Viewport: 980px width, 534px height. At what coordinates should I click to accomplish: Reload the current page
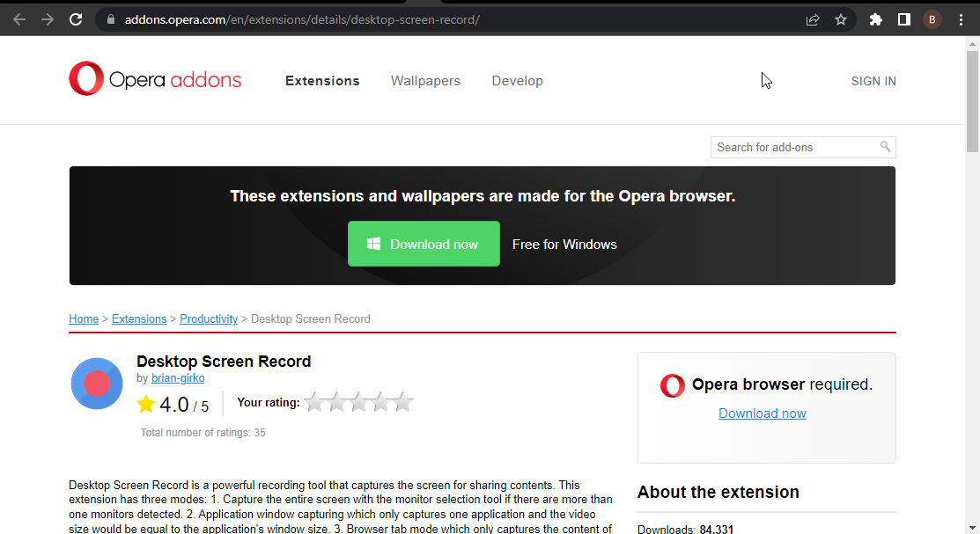pos(76,19)
